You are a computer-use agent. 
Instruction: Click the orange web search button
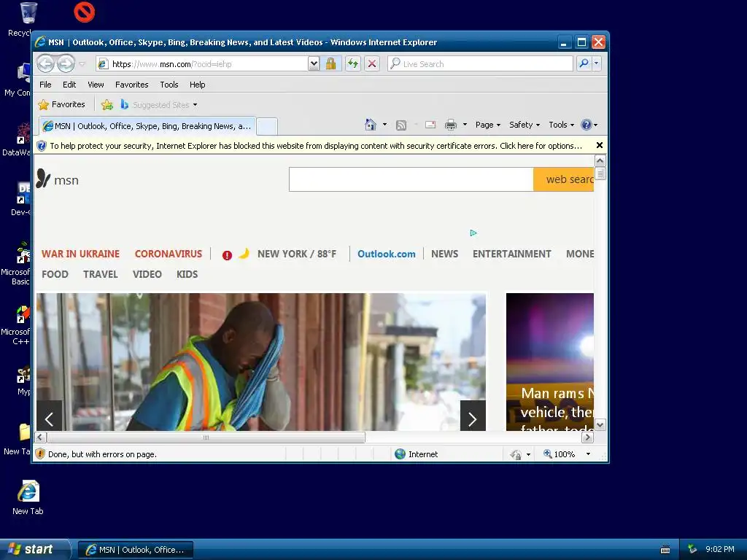564,179
